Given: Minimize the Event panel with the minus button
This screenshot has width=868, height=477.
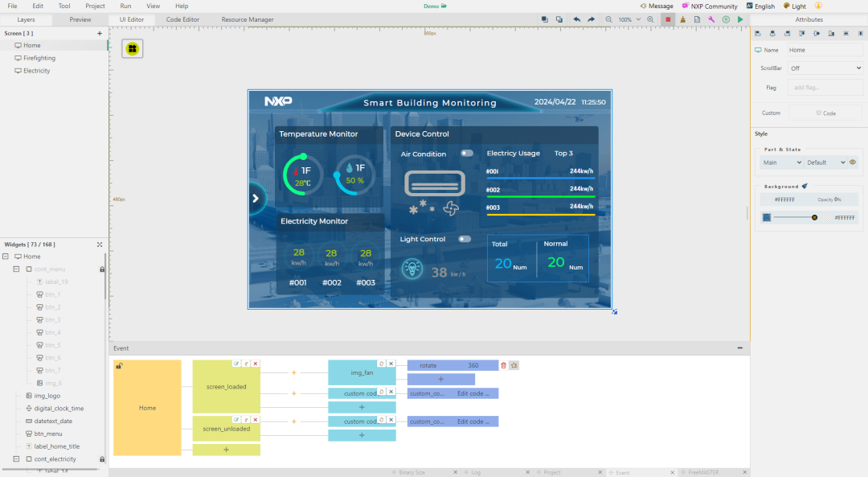Looking at the screenshot, I should click(740, 348).
